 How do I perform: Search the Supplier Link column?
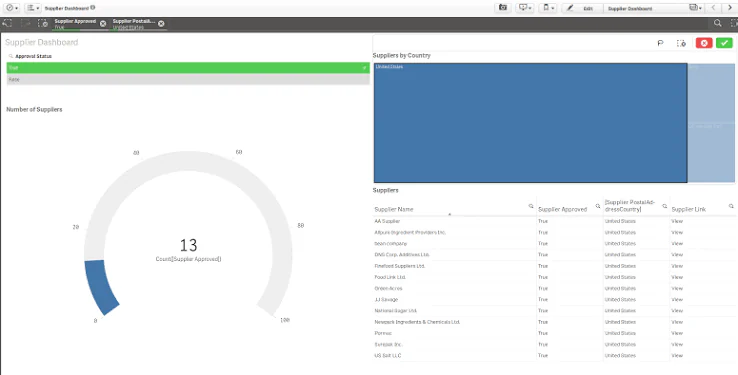(x=731, y=206)
